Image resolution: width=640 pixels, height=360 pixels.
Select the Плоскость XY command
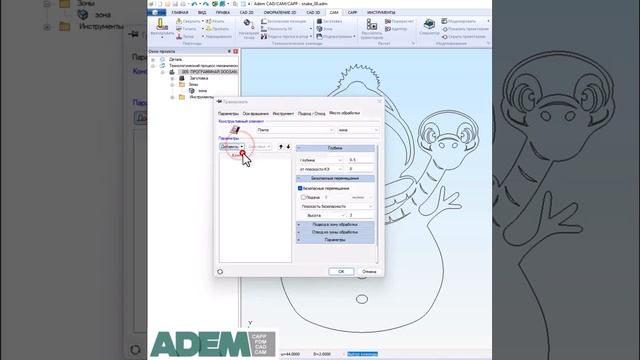point(278,29)
